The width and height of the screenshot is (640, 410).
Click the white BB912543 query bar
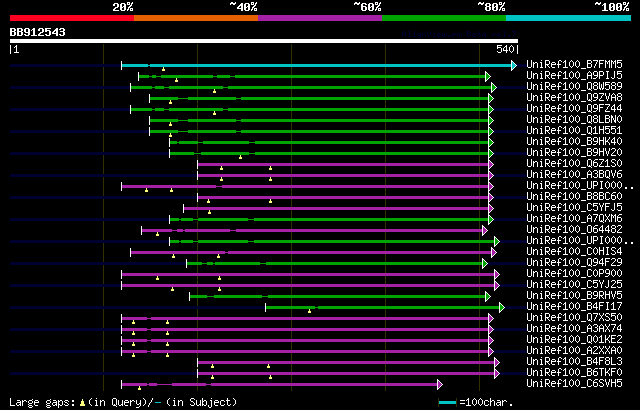click(x=264, y=41)
